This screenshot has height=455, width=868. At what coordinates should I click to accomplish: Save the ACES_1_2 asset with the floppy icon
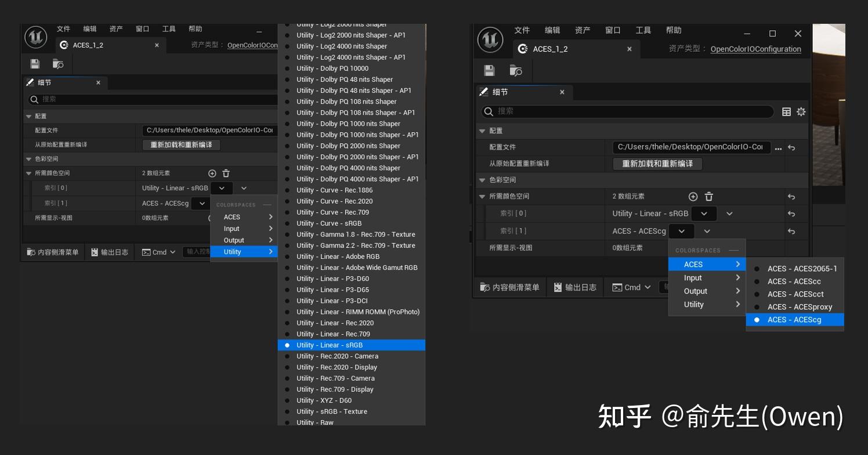(489, 70)
